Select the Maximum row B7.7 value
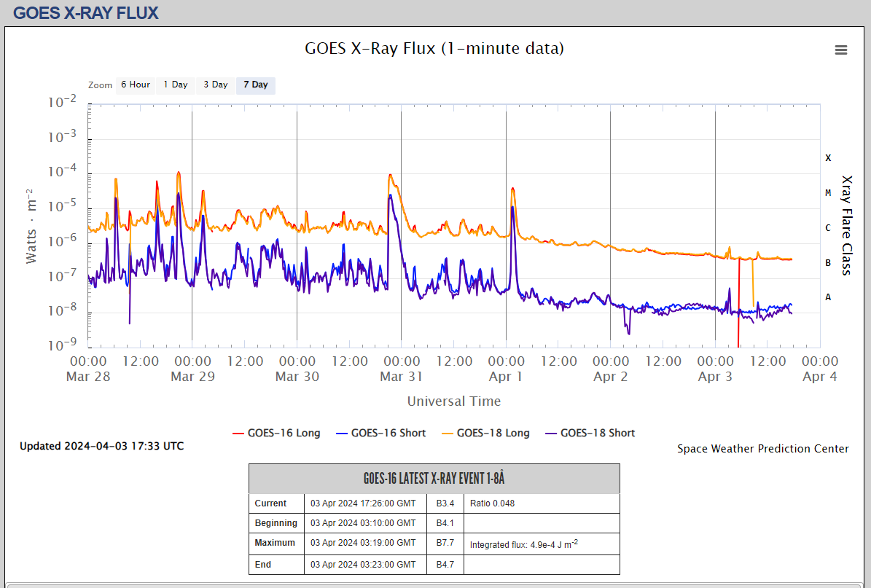Viewport: 871px width, 588px height. coord(445,543)
